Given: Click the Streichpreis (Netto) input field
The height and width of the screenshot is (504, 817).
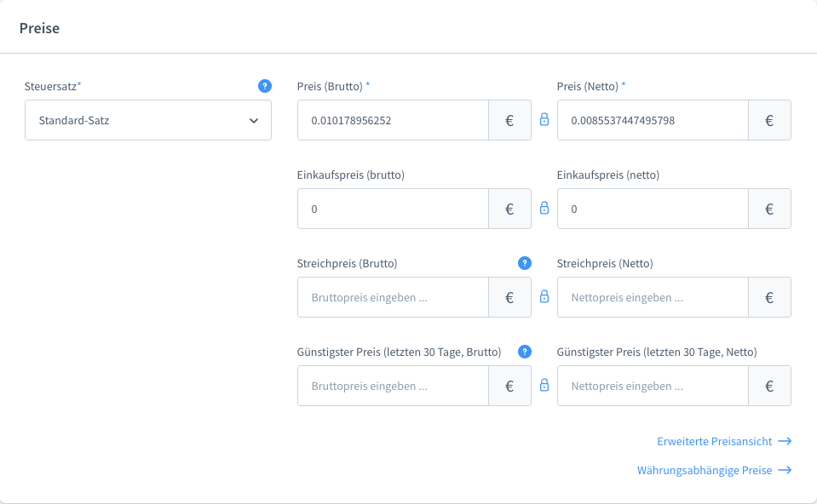Looking at the screenshot, I should (652, 297).
